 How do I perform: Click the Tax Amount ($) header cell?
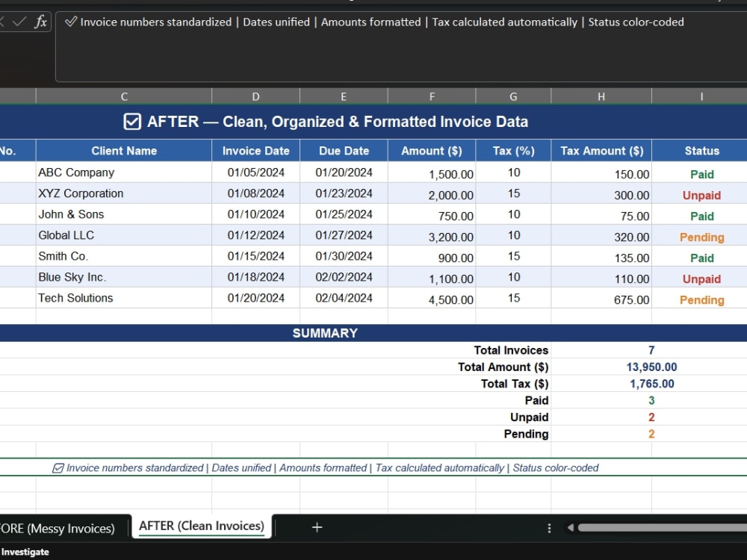pos(601,151)
